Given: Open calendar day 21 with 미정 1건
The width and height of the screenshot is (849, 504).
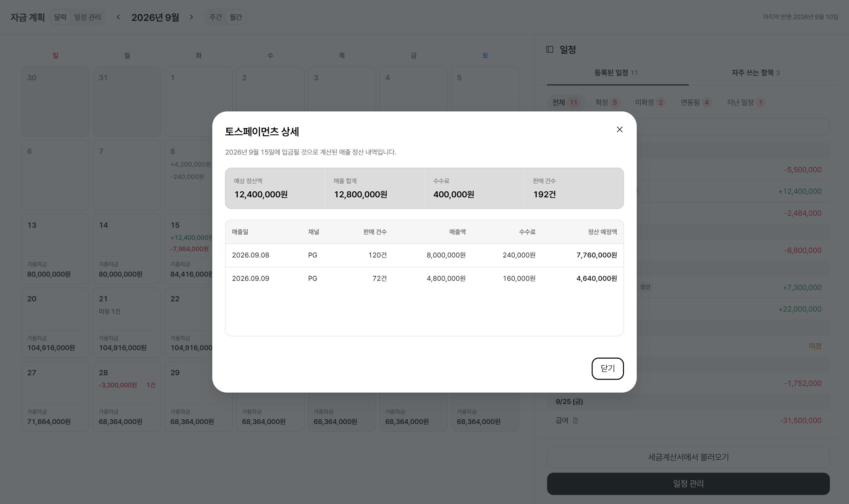Looking at the screenshot, I should pyautogui.click(x=127, y=323).
